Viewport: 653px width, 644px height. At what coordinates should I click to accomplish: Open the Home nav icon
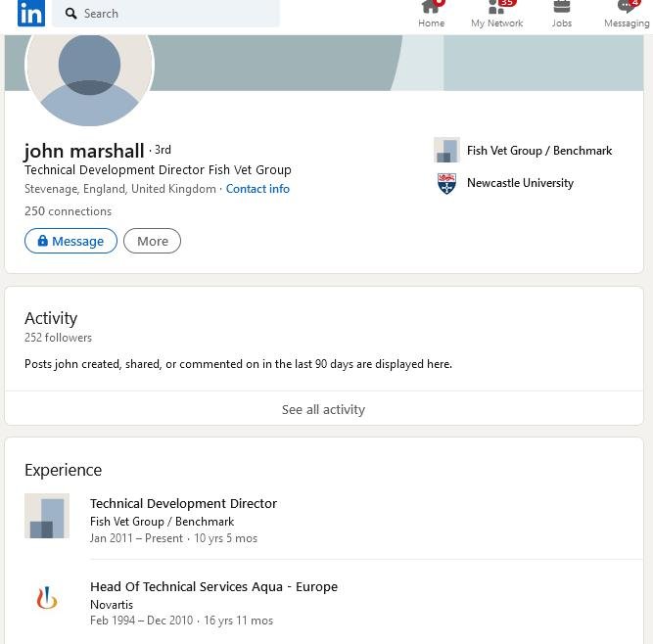coord(432,14)
